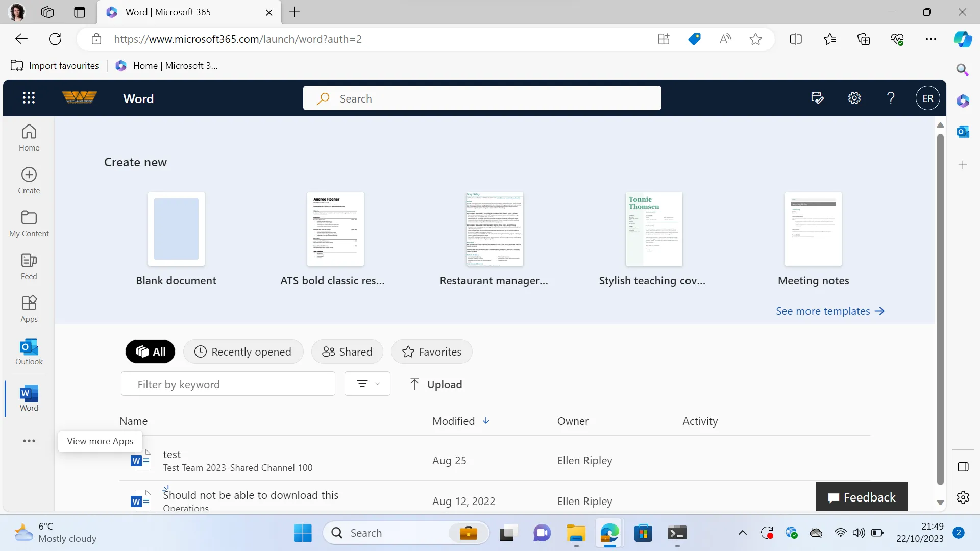
Task: Open Copilot in Edge toolbar
Action: click(x=963, y=39)
